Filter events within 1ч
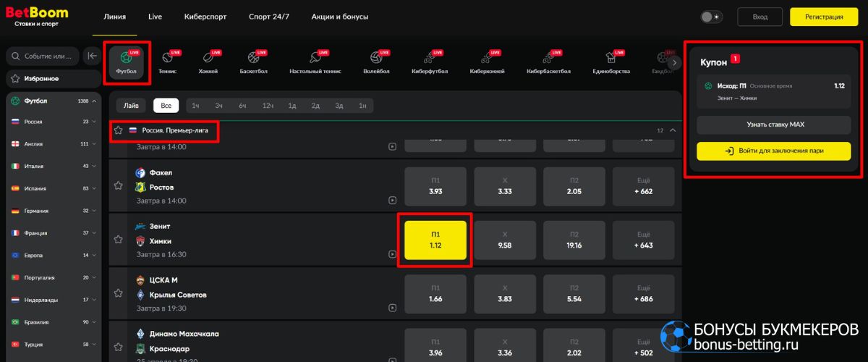The height and width of the screenshot is (362, 868). coord(195,106)
